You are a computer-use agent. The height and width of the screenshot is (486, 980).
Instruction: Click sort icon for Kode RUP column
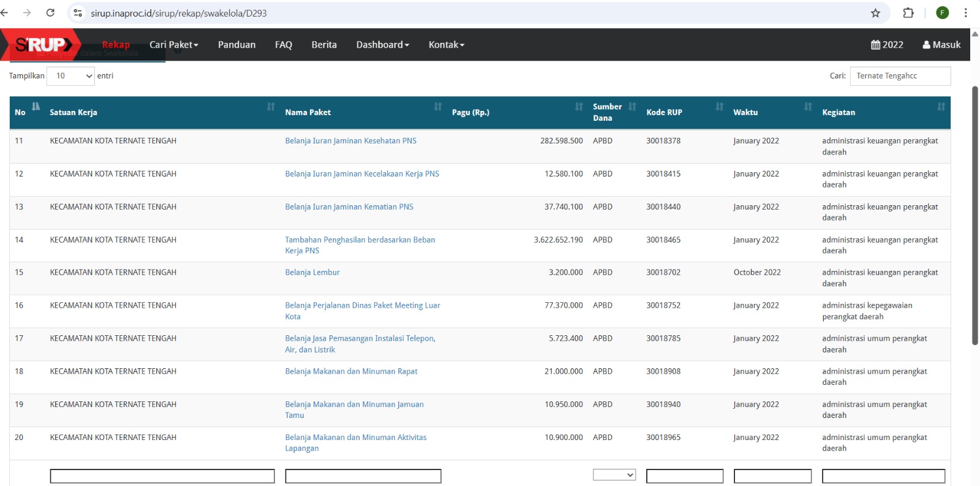tap(720, 107)
